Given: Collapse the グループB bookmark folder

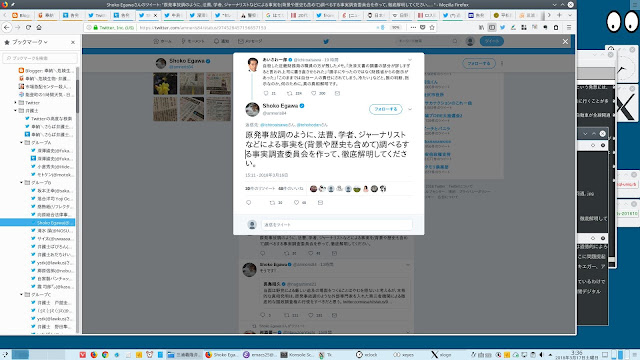Looking at the screenshot, I should [21, 182].
